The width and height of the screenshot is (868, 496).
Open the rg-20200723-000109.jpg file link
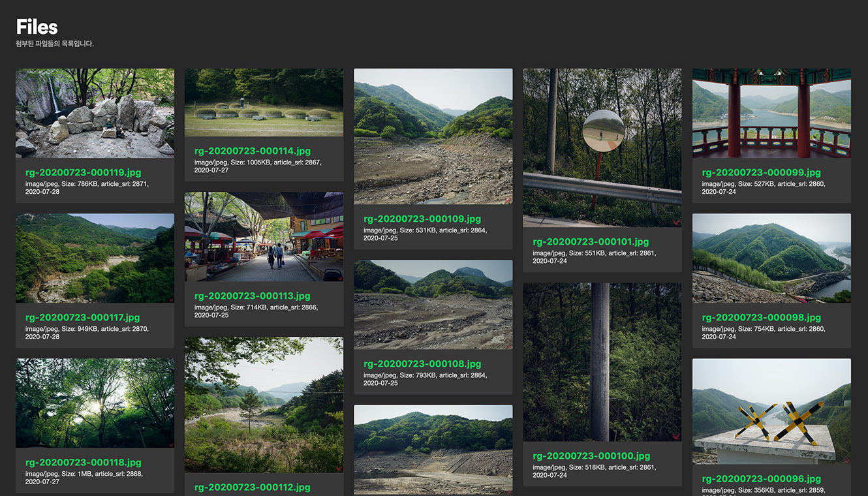click(x=422, y=219)
